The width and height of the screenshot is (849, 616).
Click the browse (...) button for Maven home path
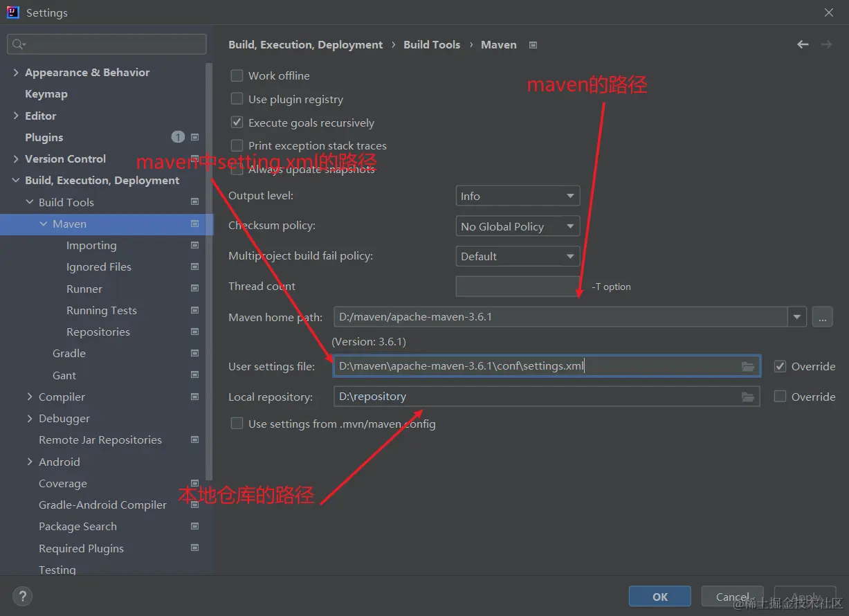[822, 317]
